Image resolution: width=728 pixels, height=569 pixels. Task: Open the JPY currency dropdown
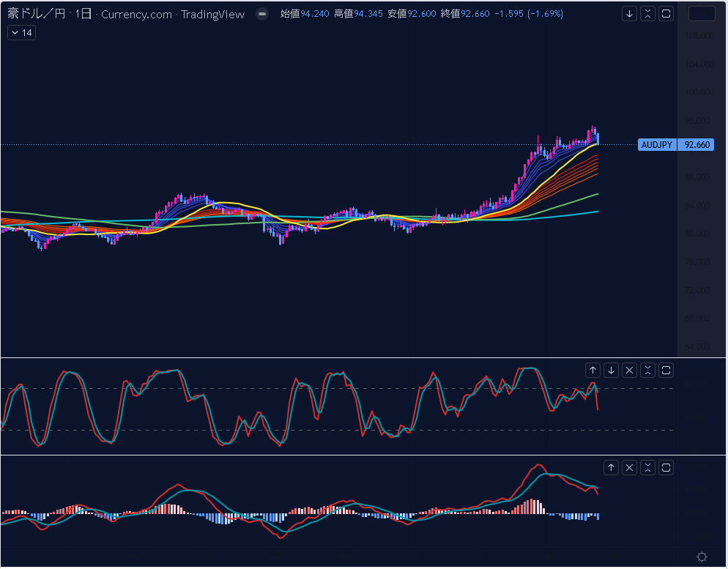[702, 14]
